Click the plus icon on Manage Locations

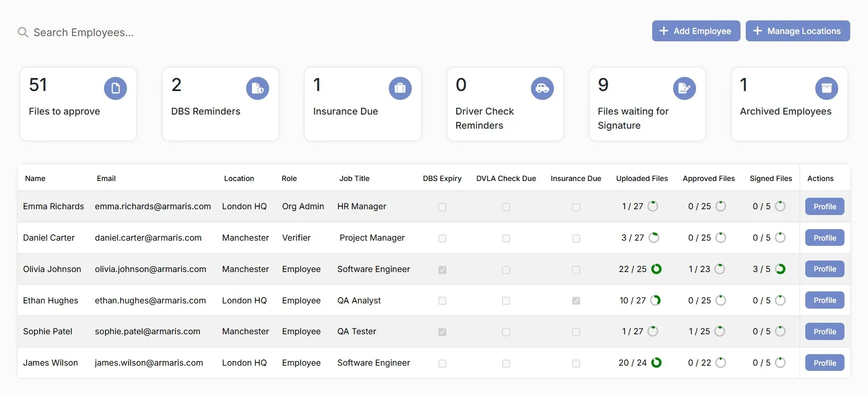(757, 31)
